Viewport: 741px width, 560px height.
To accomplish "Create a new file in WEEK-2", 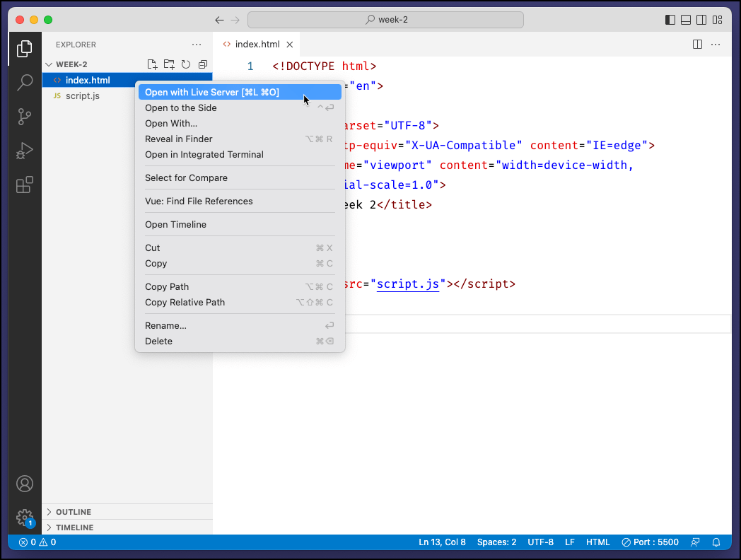I will pyautogui.click(x=152, y=64).
